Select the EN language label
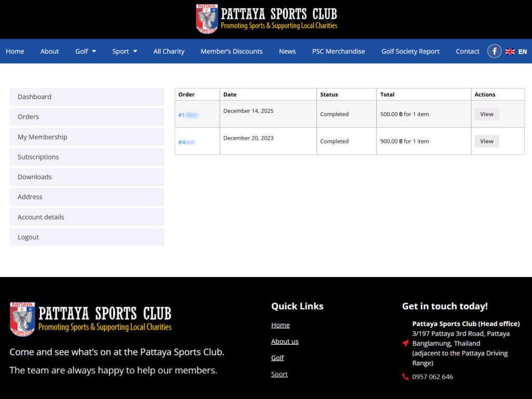 522,51
